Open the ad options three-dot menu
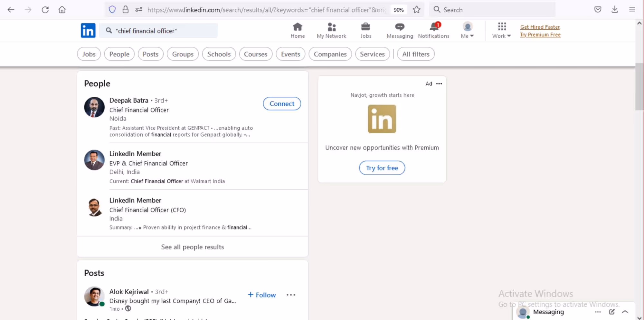This screenshot has height=320, width=644. click(x=439, y=83)
